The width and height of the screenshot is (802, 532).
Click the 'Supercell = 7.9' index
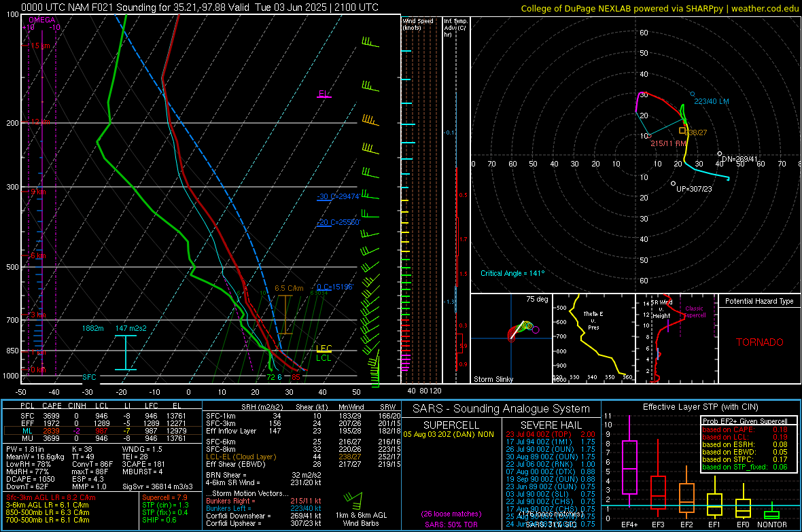pos(164,497)
